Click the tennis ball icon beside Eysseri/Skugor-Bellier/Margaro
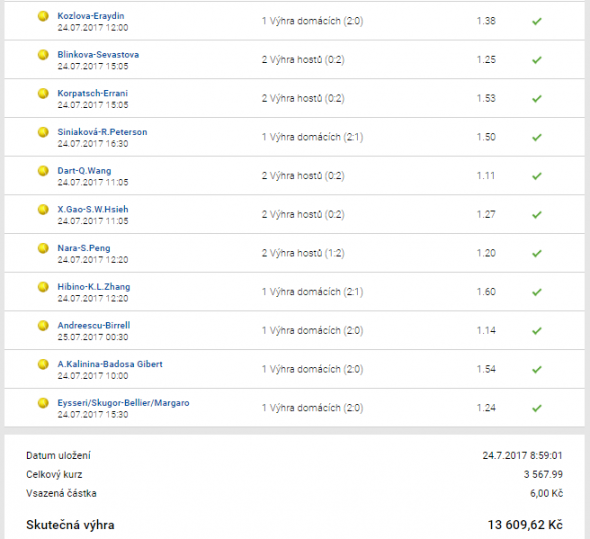590x539 pixels. point(43,403)
